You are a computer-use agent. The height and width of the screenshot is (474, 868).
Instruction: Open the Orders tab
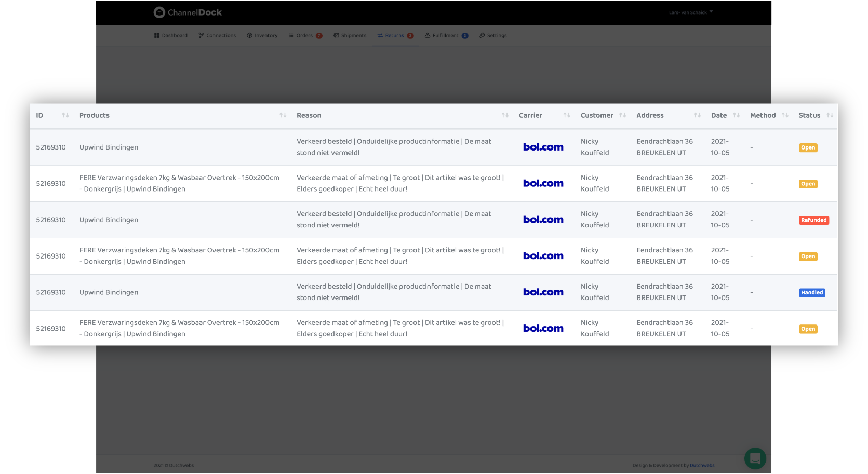click(305, 36)
